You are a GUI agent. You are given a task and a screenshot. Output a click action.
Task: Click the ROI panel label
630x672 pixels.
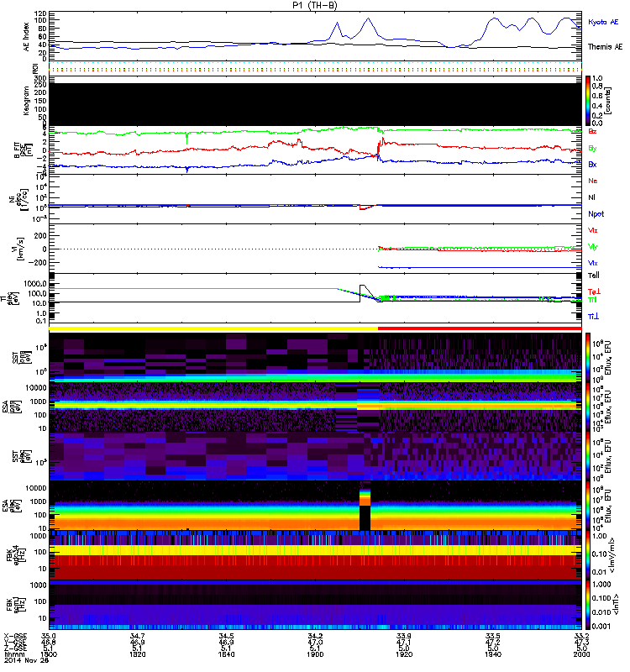[x=35, y=68]
